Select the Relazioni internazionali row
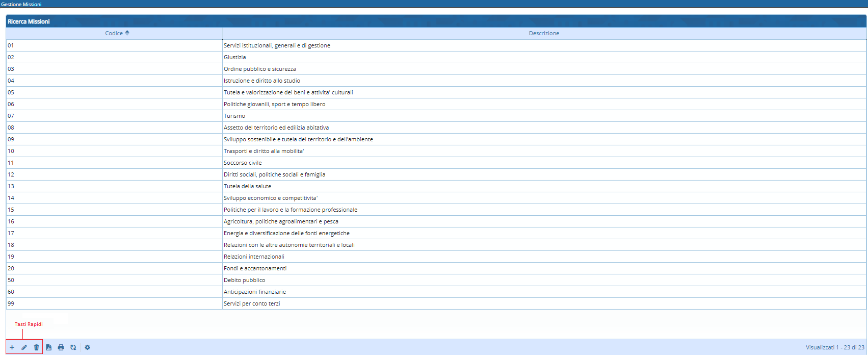Image resolution: width=868 pixels, height=355 pixels. point(254,257)
